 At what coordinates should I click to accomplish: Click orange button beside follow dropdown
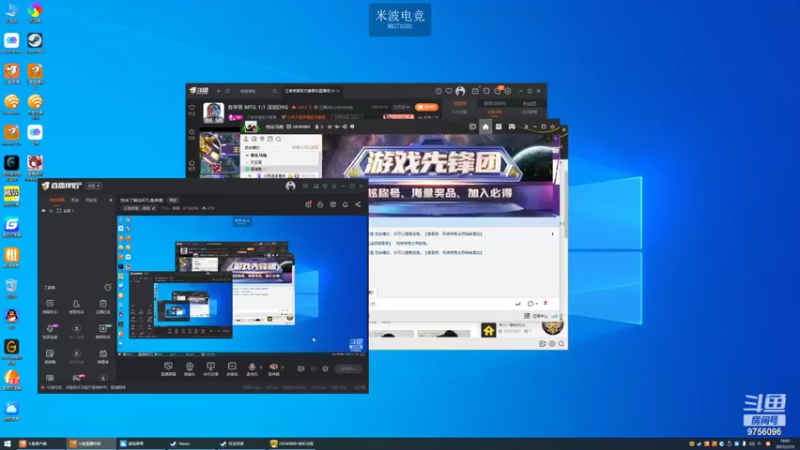(x=427, y=107)
